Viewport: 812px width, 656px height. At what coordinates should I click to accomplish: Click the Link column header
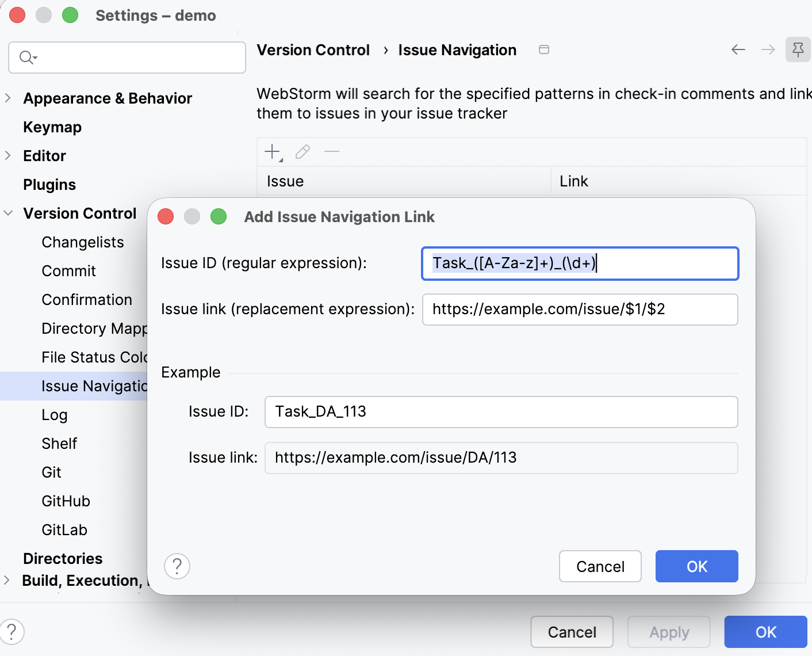(x=679, y=181)
